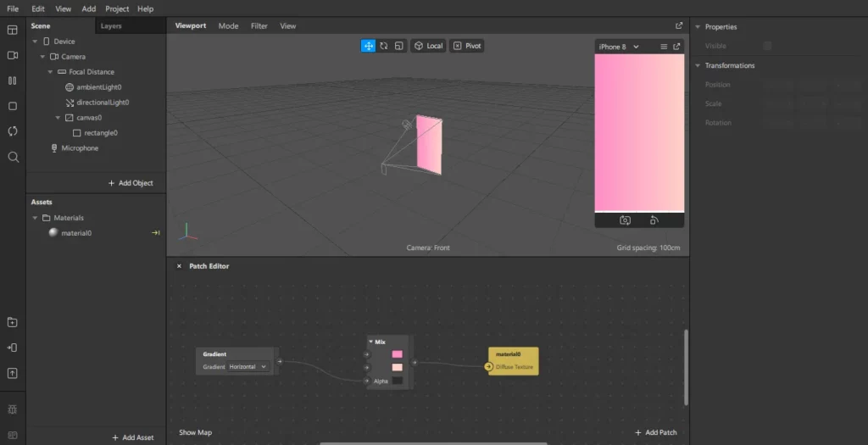Click the dark Alpha swatch in Mix
Screen dimensions: 868x445
397,381
